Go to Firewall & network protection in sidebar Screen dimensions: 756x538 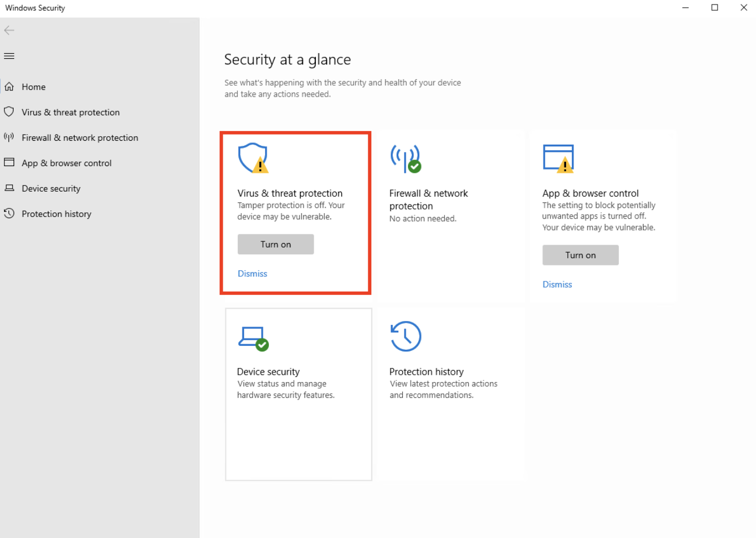(x=80, y=138)
